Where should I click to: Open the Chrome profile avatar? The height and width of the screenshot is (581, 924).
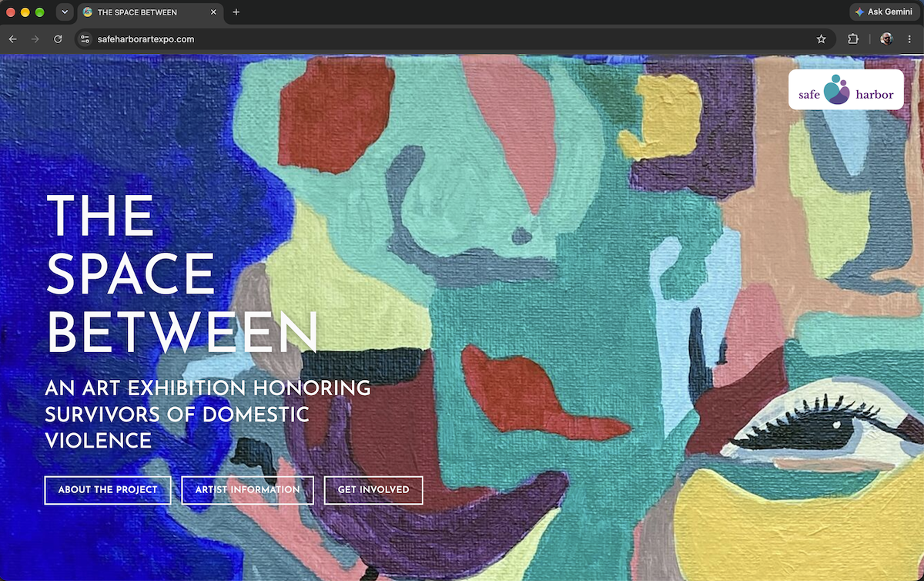click(886, 39)
